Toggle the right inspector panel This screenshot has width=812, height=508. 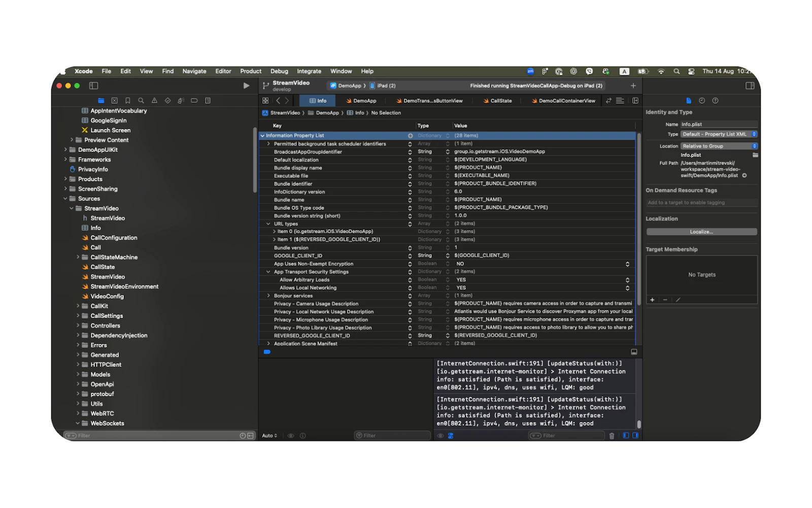click(750, 86)
